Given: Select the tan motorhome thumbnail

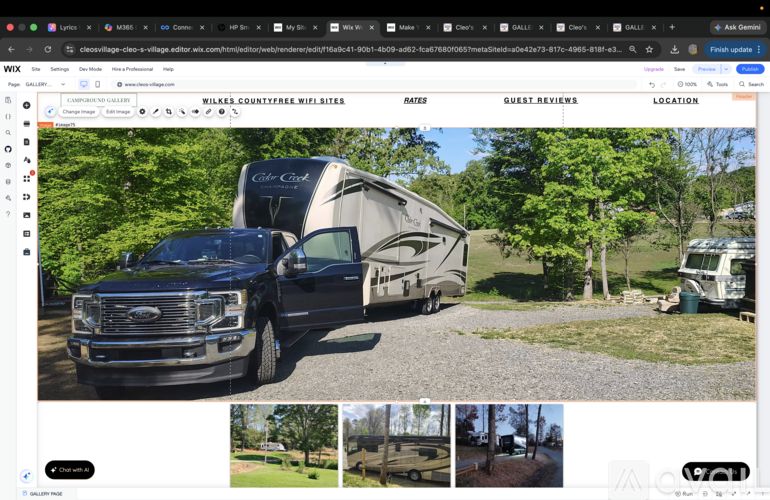Looking at the screenshot, I should pyautogui.click(x=396, y=445).
